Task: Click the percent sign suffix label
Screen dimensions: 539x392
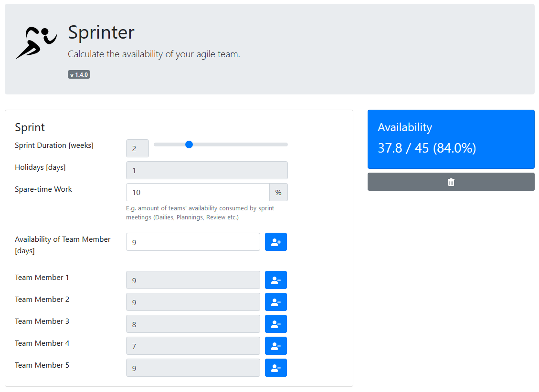Action: click(278, 192)
